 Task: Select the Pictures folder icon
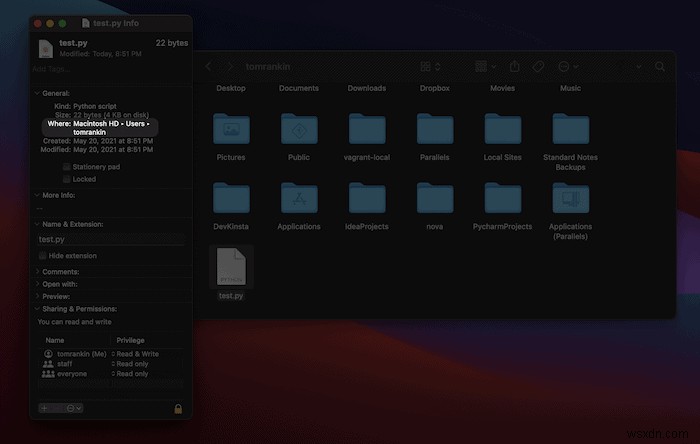coord(231,129)
